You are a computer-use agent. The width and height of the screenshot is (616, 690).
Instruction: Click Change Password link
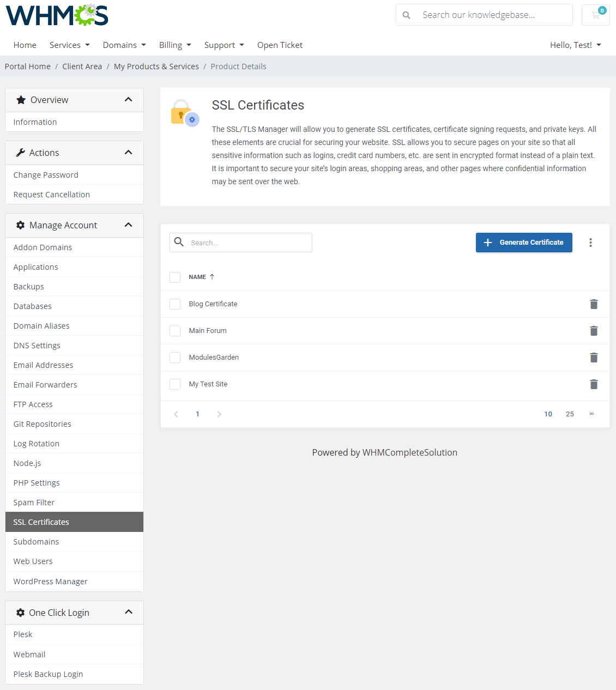[74, 175]
